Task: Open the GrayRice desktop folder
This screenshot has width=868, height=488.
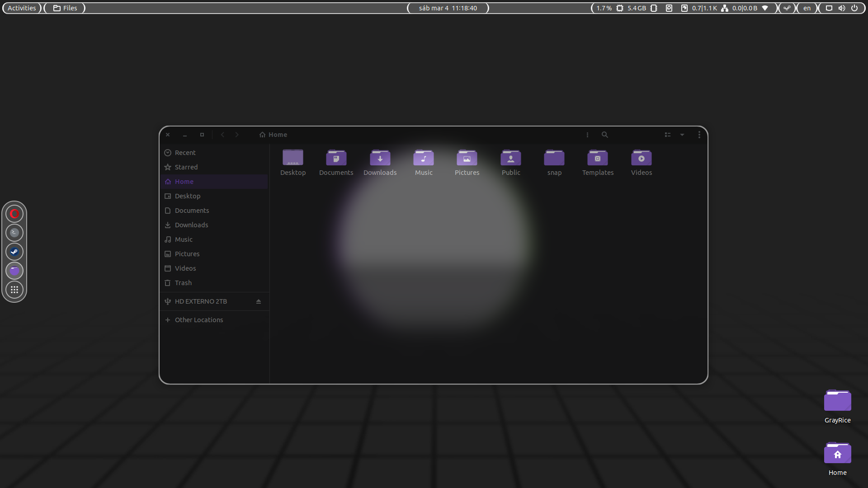Action: coord(837,401)
